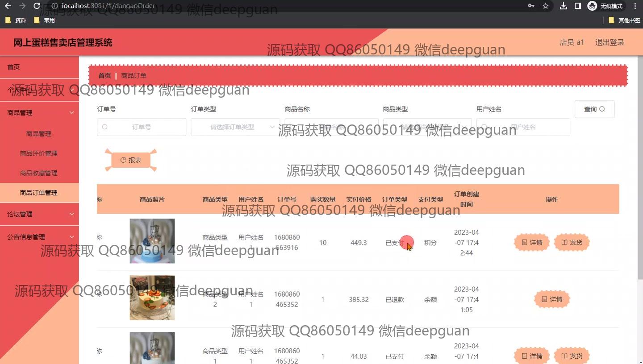Click the 订单号 input field
The image size is (643, 364).
[x=142, y=127]
